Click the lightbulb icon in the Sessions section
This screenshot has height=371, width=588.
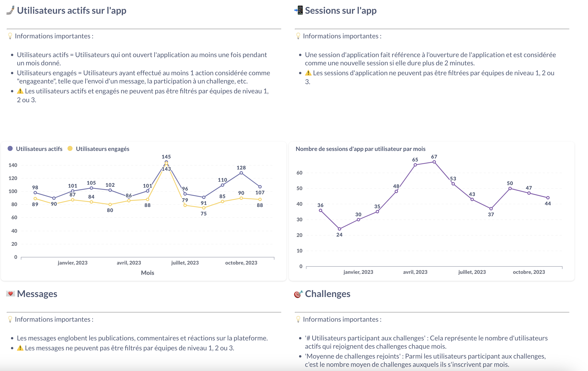(298, 36)
